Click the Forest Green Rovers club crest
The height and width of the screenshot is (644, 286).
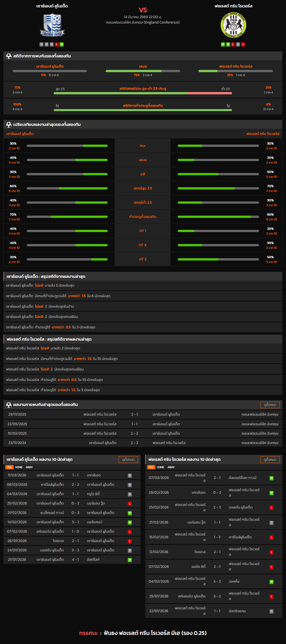pyautogui.click(x=233, y=25)
